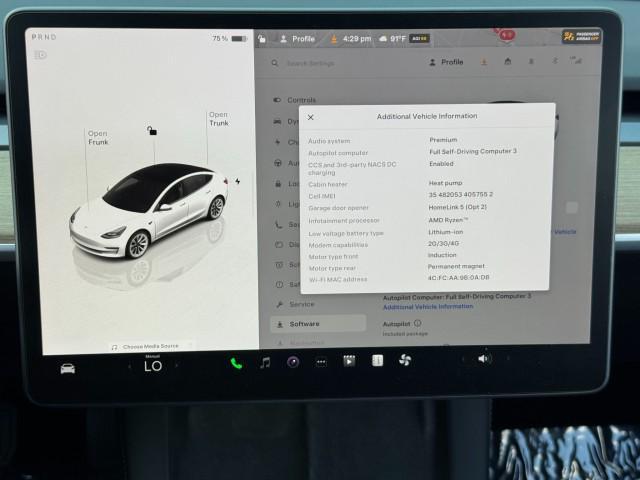Select the Charging bolt icon in sidebar

(278, 142)
